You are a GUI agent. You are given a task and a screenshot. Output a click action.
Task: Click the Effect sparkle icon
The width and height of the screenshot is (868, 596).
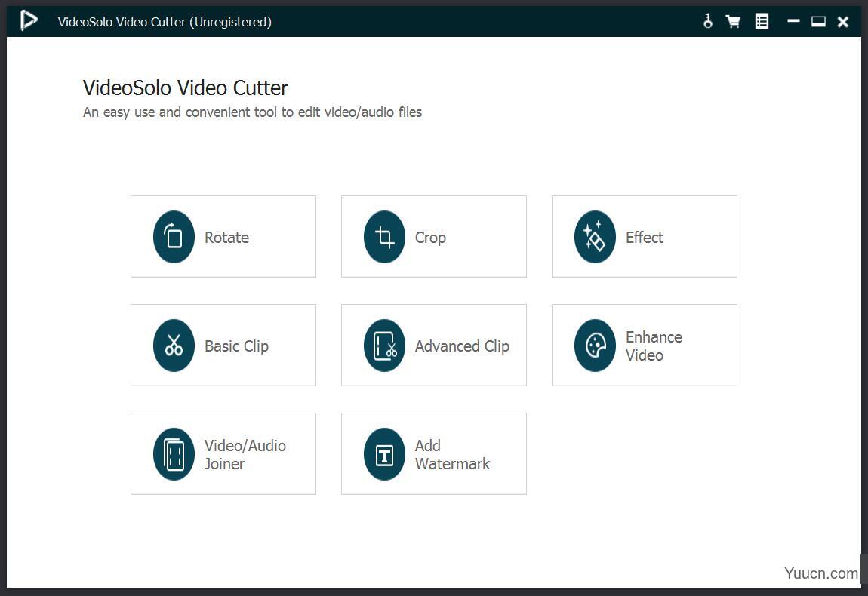pyautogui.click(x=595, y=237)
